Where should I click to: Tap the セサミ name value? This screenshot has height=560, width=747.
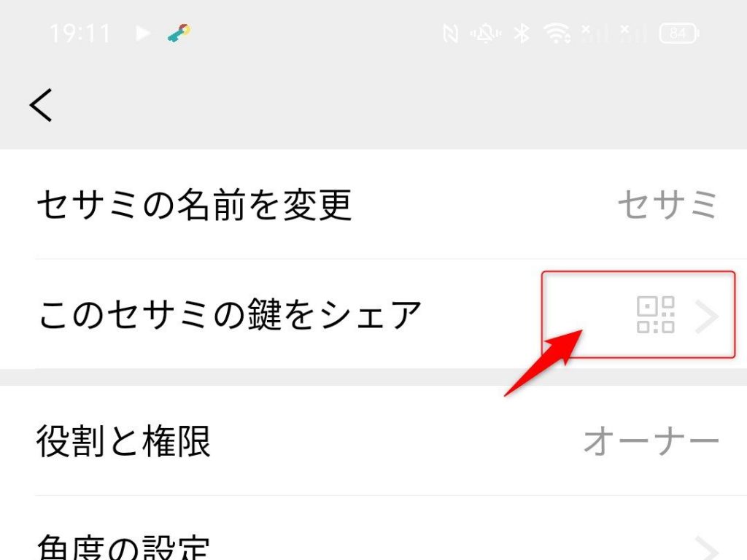point(667,205)
